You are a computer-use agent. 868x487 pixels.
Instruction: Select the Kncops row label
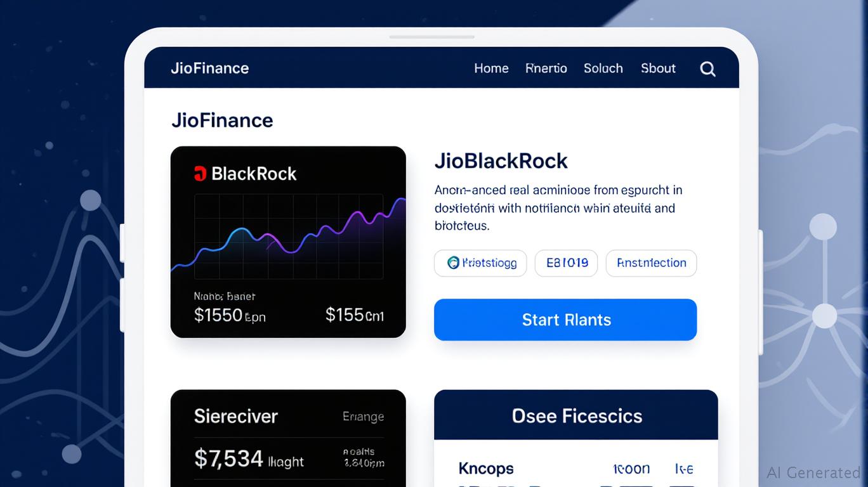(485, 469)
